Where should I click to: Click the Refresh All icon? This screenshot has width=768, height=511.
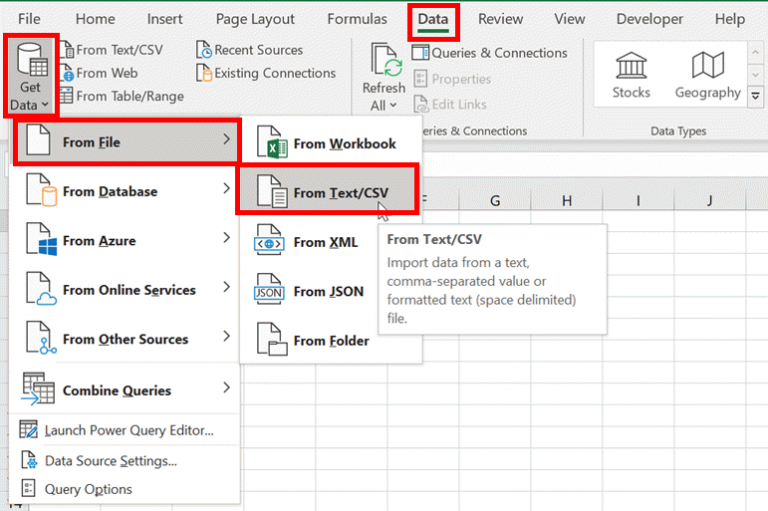pos(387,61)
